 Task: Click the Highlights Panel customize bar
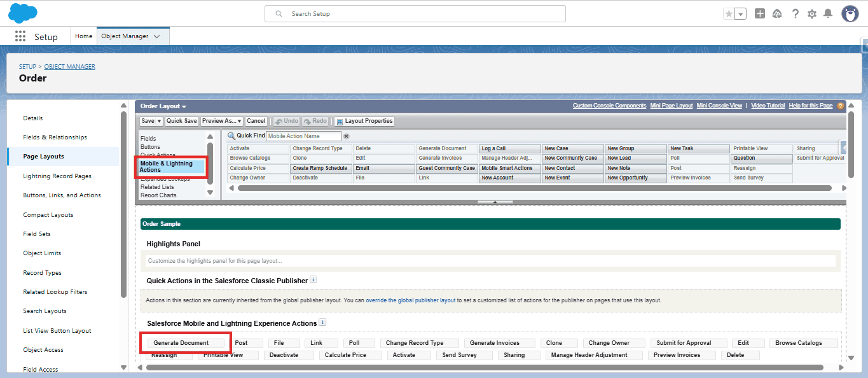[490, 261]
